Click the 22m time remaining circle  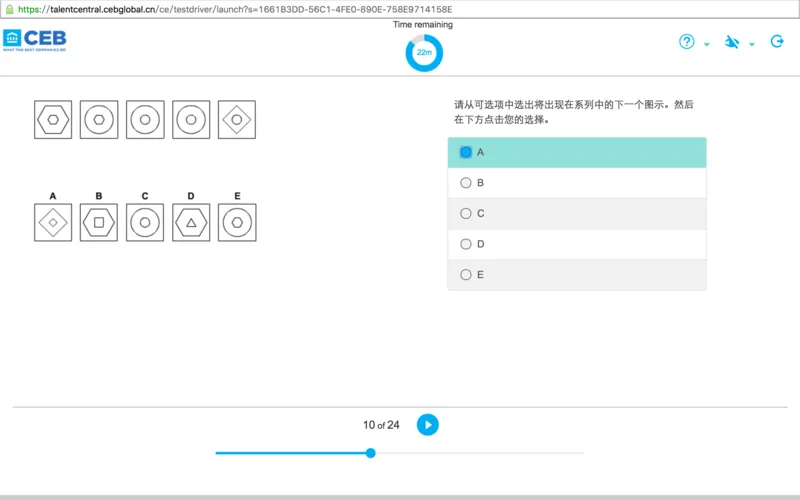[424, 53]
